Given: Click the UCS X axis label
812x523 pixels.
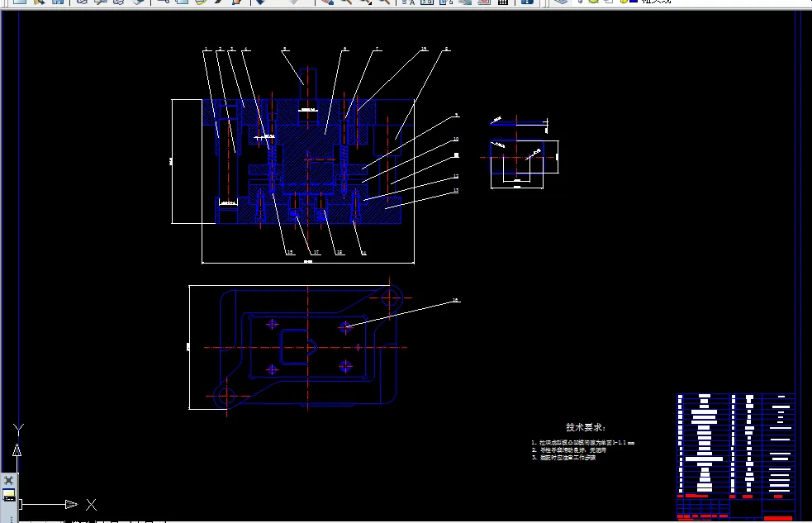Looking at the screenshot, I should pyautogui.click(x=91, y=504).
